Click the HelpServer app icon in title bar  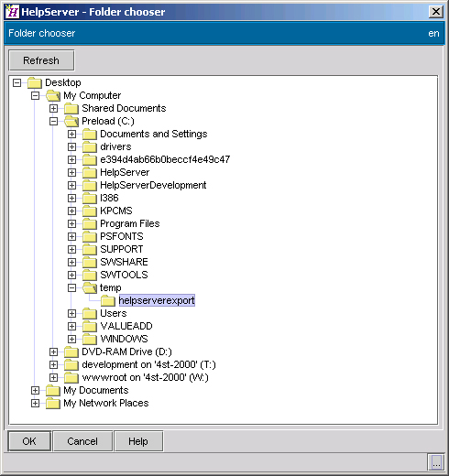[12, 12]
